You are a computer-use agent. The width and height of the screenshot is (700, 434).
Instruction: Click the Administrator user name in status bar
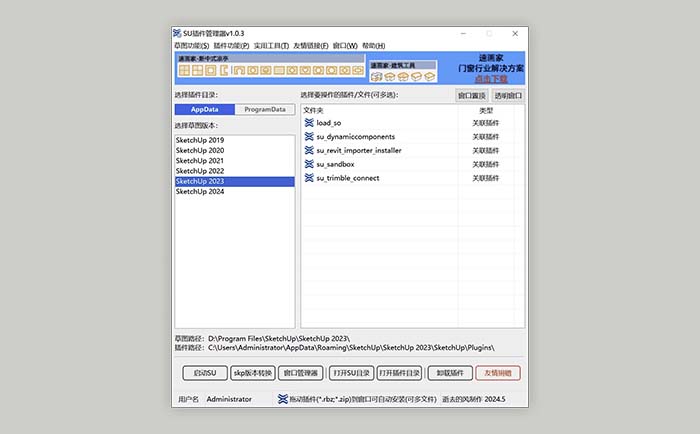(229, 399)
